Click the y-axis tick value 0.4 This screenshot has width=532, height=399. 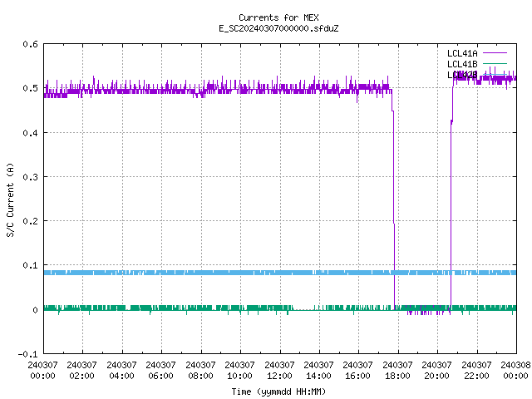point(30,133)
